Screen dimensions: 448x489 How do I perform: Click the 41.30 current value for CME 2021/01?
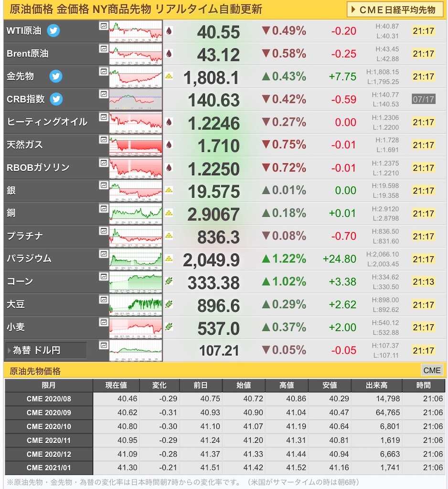[128, 468]
